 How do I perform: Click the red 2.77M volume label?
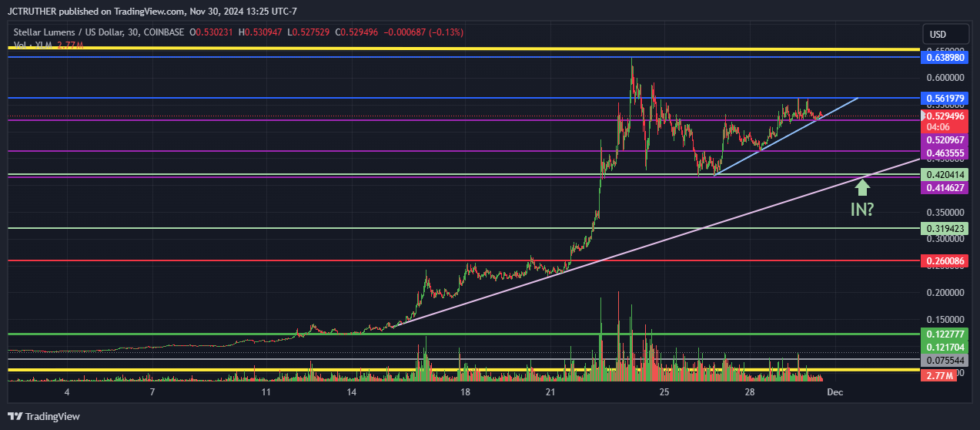pyautogui.click(x=940, y=375)
